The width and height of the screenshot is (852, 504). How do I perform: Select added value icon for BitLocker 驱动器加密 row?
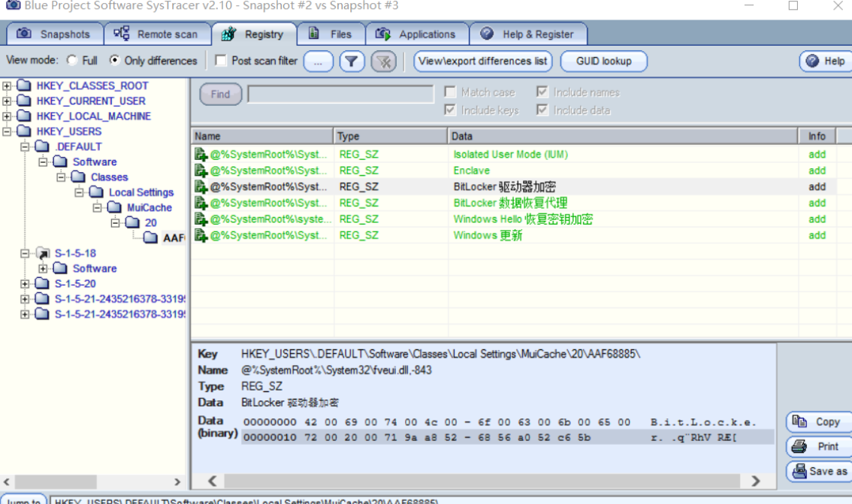pyautogui.click(x=201, y=187)
